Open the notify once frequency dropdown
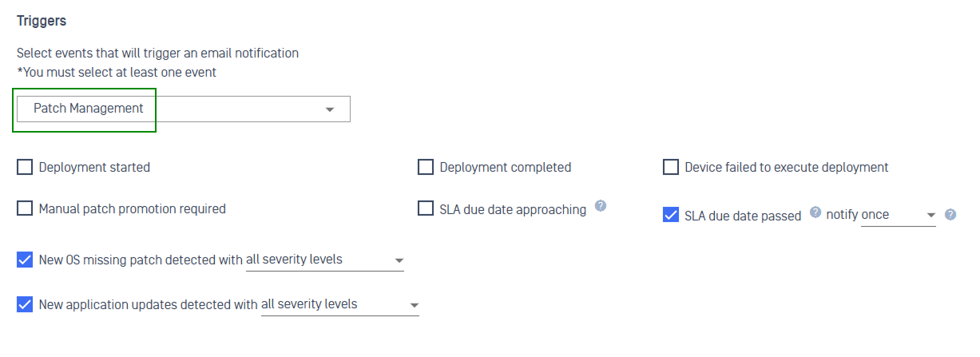980x357 pixels. [x=899, y=215]
